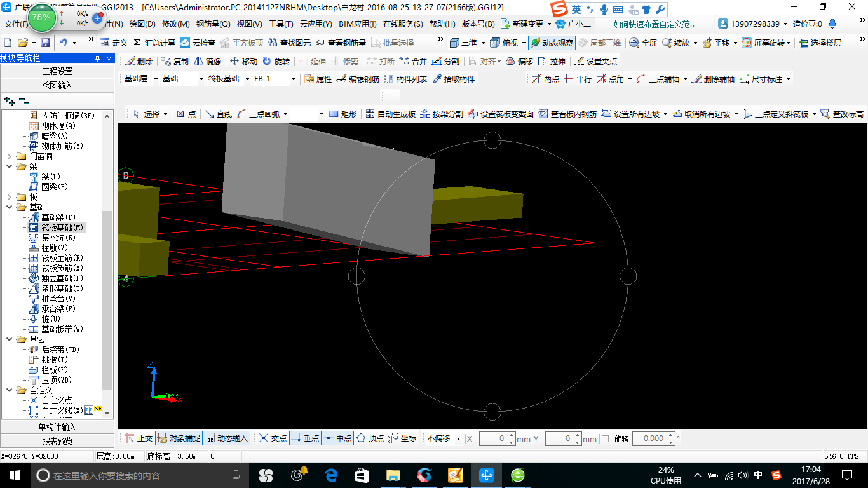Choose the 移动 move tool

tap(243, 62)
